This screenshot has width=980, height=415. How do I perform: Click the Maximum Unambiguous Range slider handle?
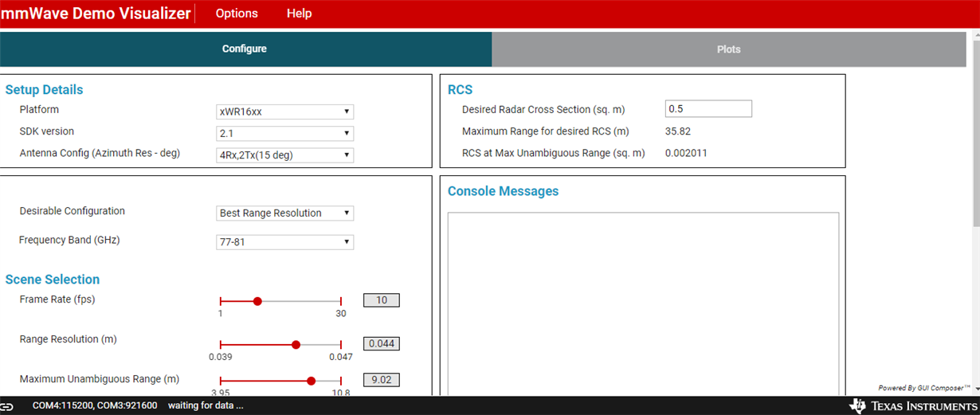click(x=311, y=381)
